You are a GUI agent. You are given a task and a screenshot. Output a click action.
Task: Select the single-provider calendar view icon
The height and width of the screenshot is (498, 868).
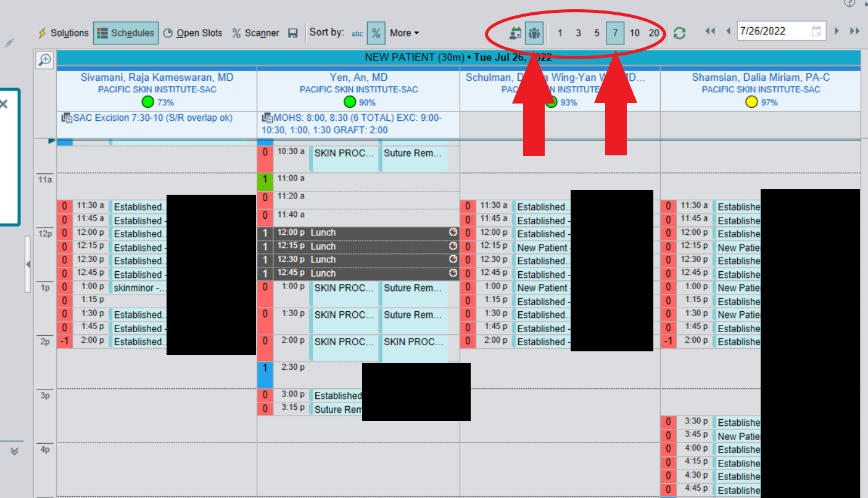tap(515, 33)
